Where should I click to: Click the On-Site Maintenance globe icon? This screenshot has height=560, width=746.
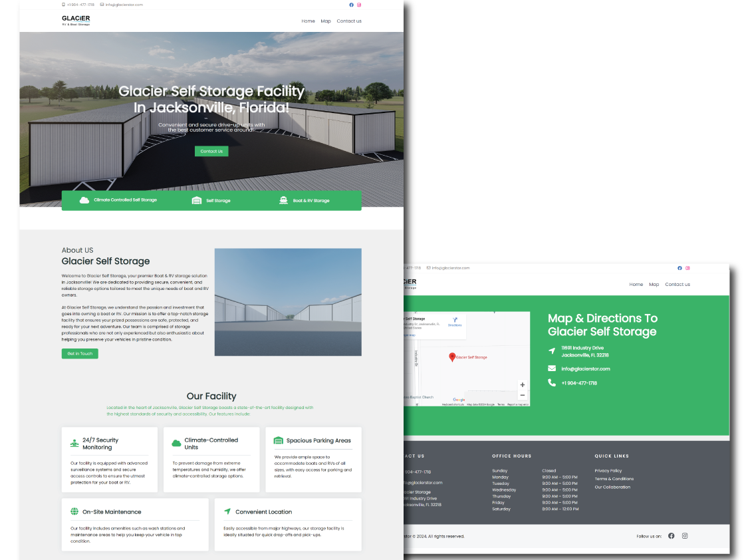74,511
